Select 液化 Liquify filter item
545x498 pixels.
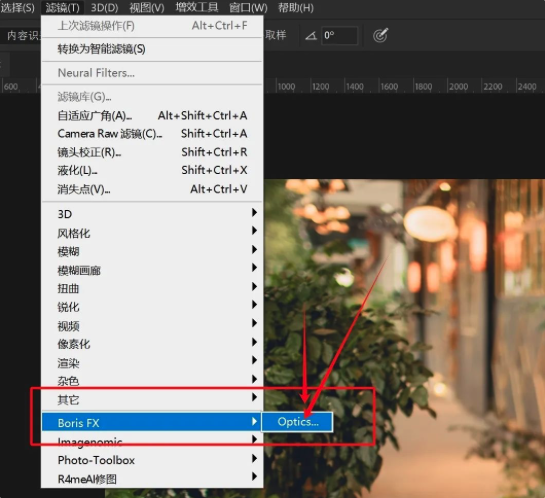152,170
